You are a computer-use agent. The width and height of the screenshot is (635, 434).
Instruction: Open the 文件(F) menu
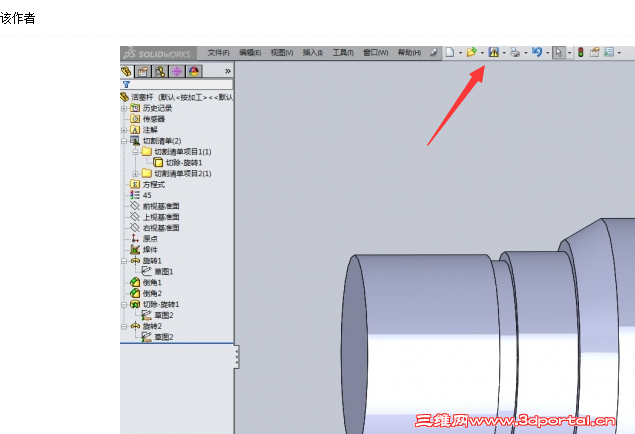click(x=218, y=53)
